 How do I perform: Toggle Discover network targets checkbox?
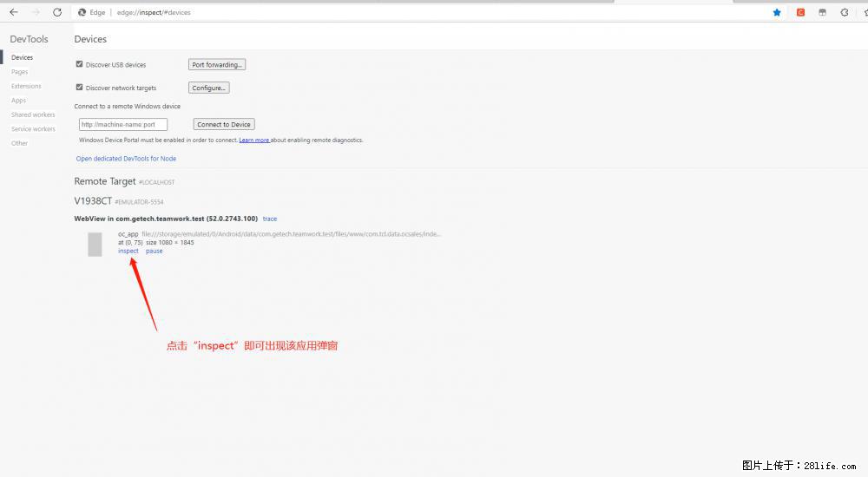[x=80, y=88]
